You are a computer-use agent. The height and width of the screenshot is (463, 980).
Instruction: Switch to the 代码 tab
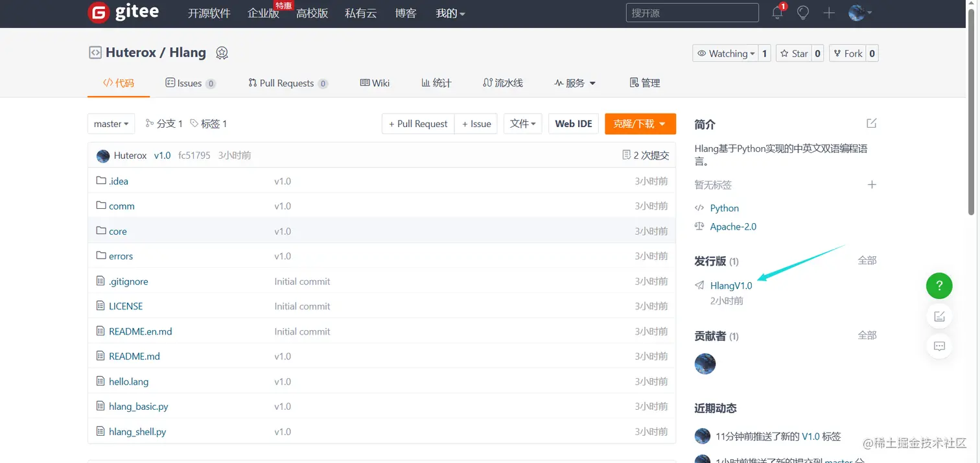(119, 83)
